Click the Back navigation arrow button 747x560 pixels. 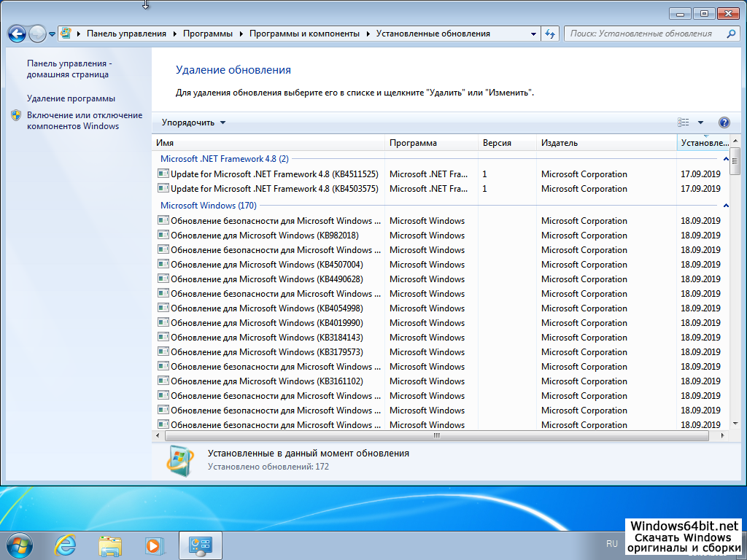pyautogui.click(x=17, y=34)
